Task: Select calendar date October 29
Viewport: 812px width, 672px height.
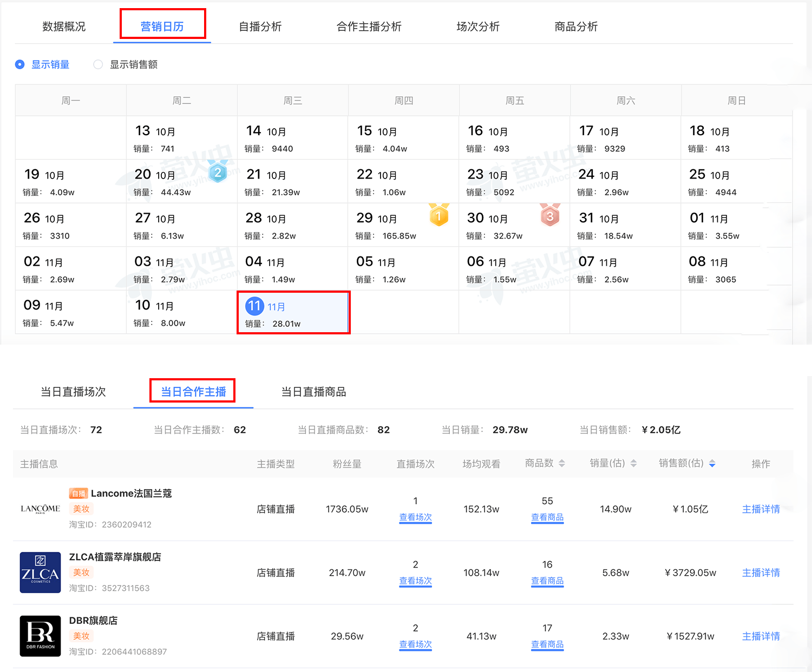Action: pyautogui.click(x=403, y=225)
